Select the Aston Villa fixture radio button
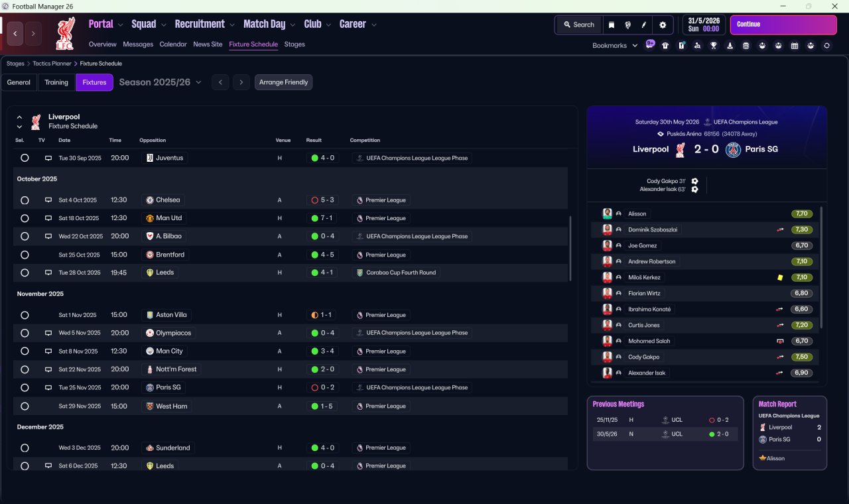The image size is (849, 504). (x=25, y=315)
